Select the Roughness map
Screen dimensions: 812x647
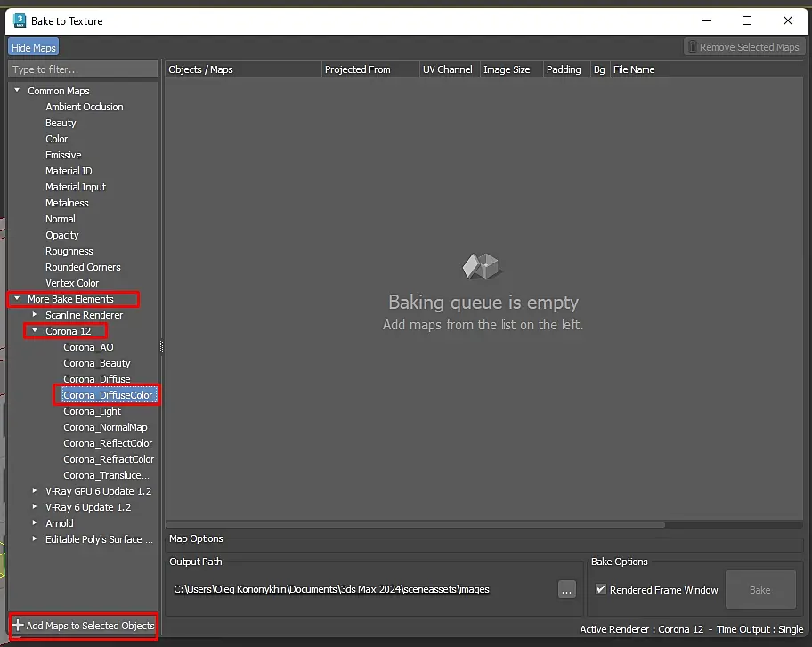(69, 251)
